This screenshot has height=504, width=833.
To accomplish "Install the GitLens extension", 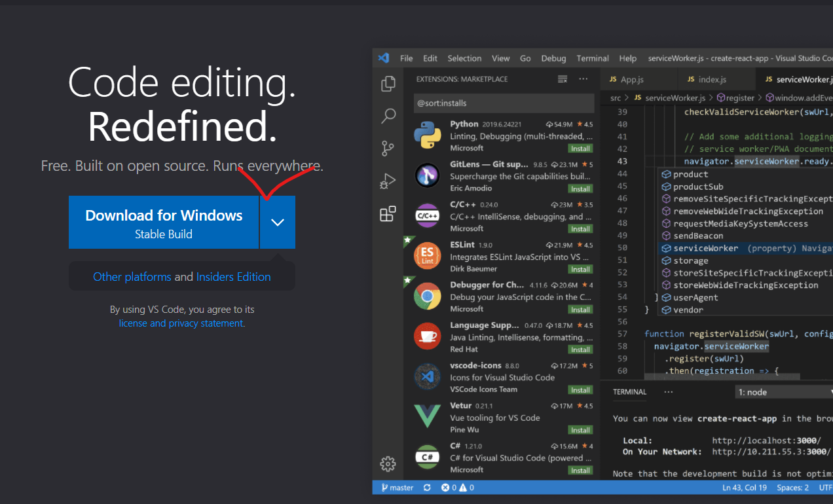I will [580, 189].
